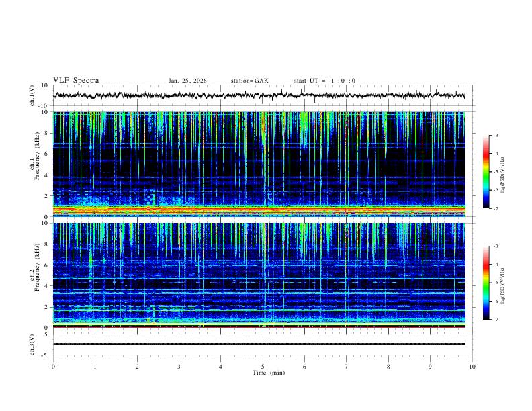532x411 pixels.
Task: Click the ch.1 PSD color scale bar
Action: [486, 172]
